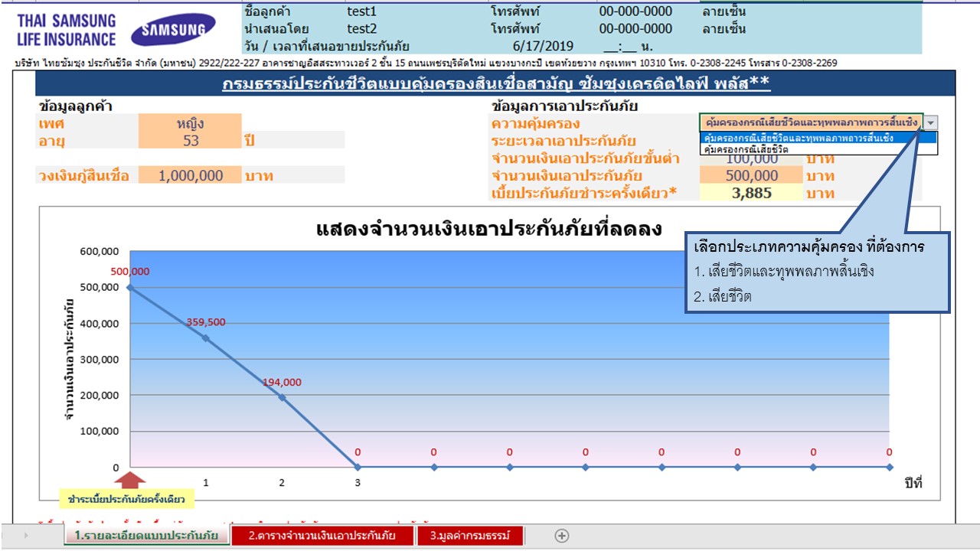Click the blue callout box about coverage types

click(816, 272)
